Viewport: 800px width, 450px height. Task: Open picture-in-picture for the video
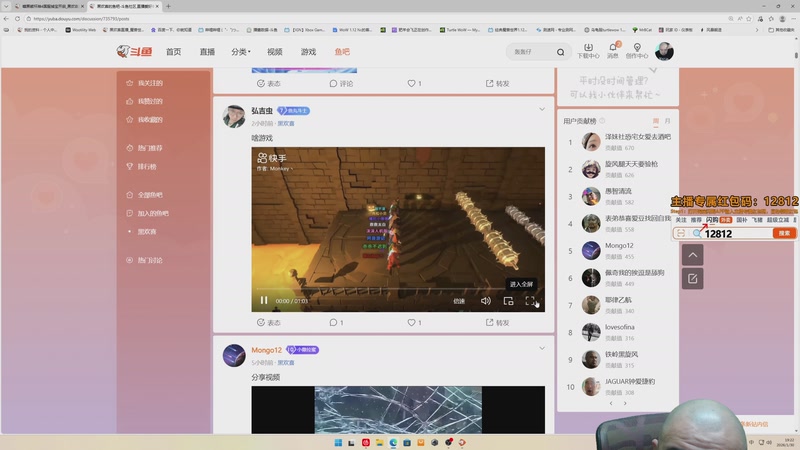508,301
